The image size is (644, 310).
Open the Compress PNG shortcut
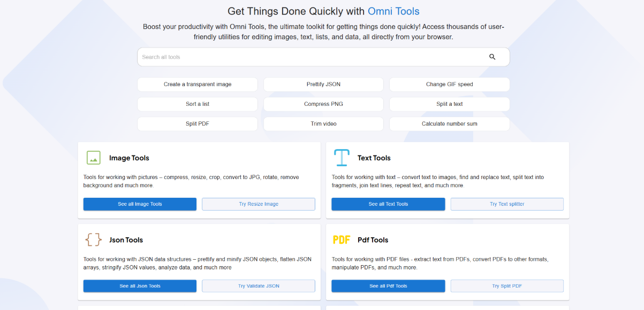coord(323,104)
